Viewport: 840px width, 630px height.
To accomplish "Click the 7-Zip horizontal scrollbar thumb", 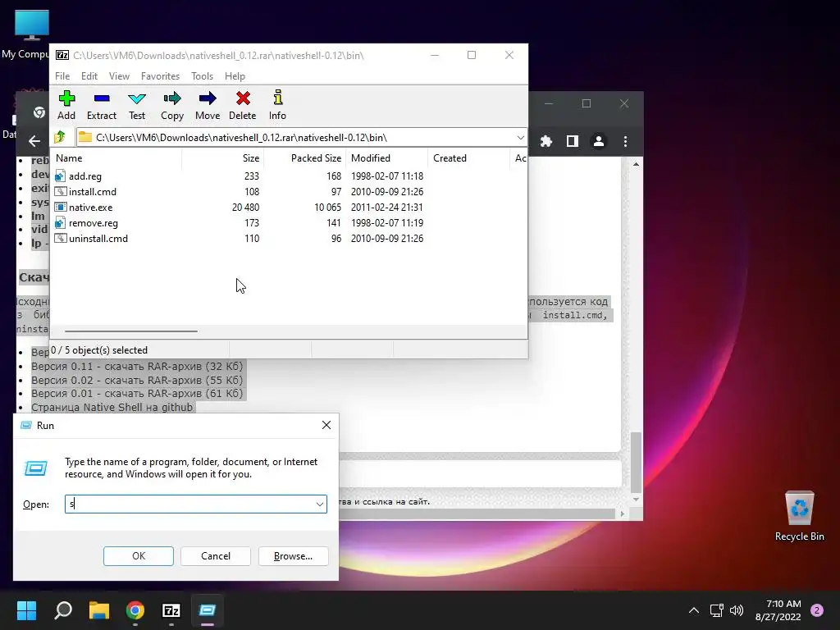I will tap(131, 331).
